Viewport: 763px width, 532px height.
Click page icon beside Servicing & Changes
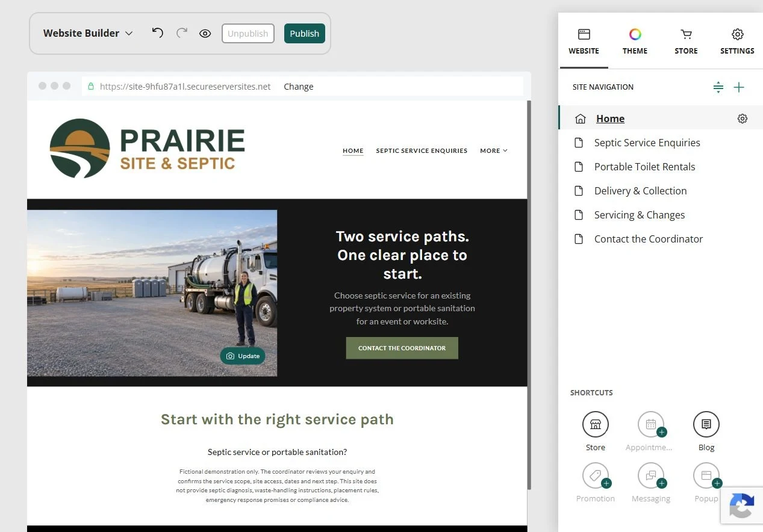point(579,215)
